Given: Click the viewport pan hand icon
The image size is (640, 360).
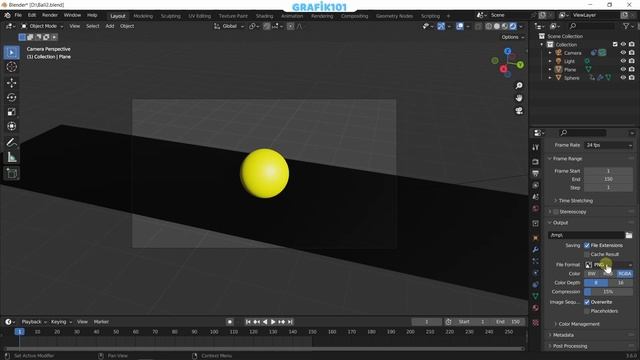Looking at the screenshot, I should (x=519, y=98).
